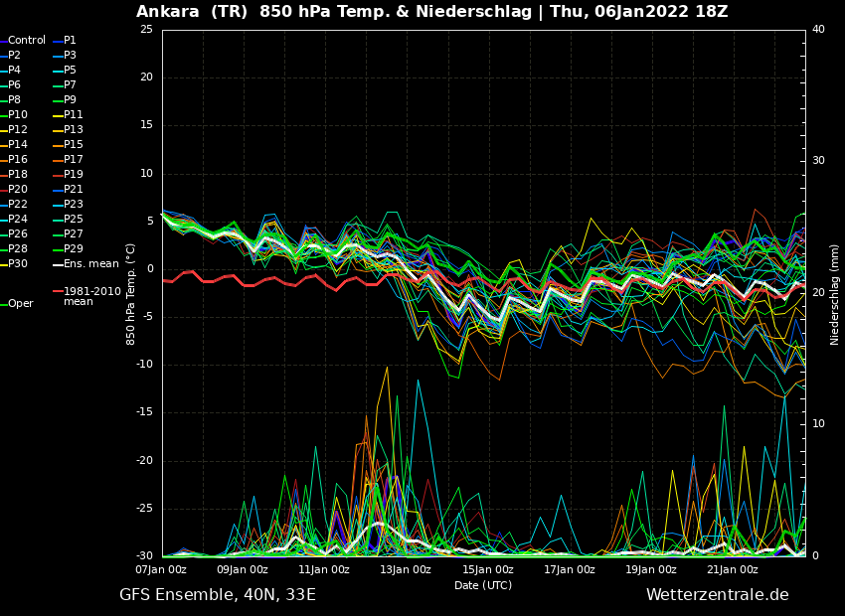Image resolution: width=845 pixels, height=616 pixels.
Task: Click the '-5' temperature axis tick
Action: pyautogui.click(x=146, y=317)
